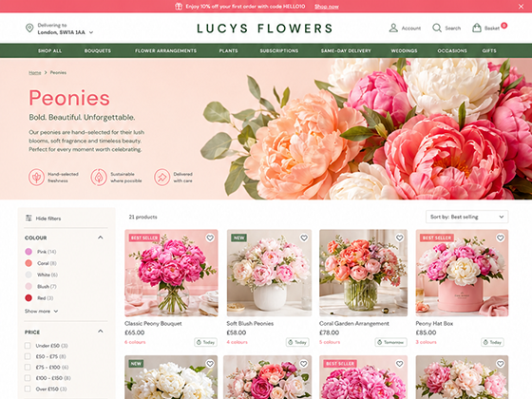Click the Tomorrow delivery badge on Coral Garden
This screenshot has width=532, height=399.
click(390, 342)
